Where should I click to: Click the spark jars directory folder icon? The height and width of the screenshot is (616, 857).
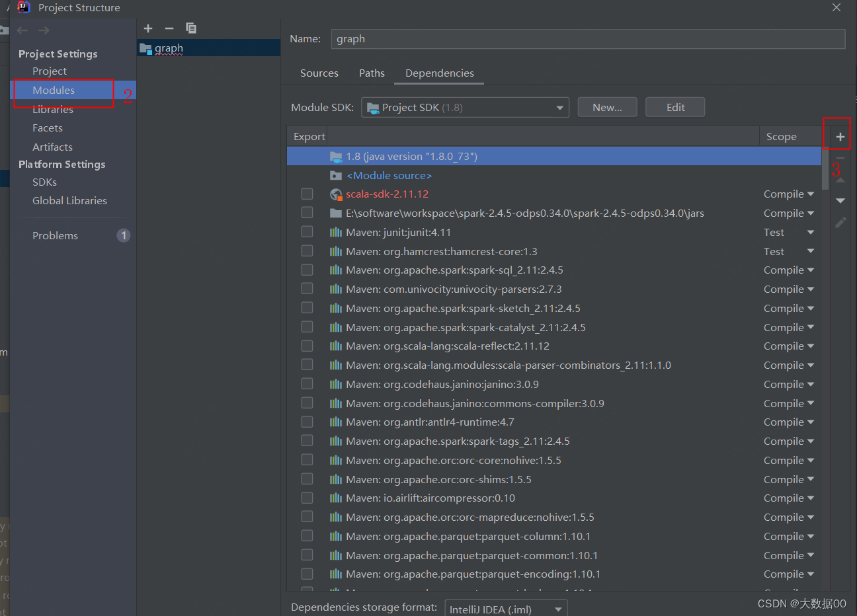(336, 213)
